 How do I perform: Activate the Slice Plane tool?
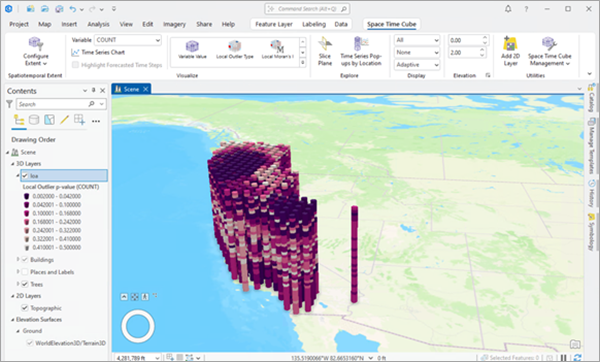click(x=325, y=51)
